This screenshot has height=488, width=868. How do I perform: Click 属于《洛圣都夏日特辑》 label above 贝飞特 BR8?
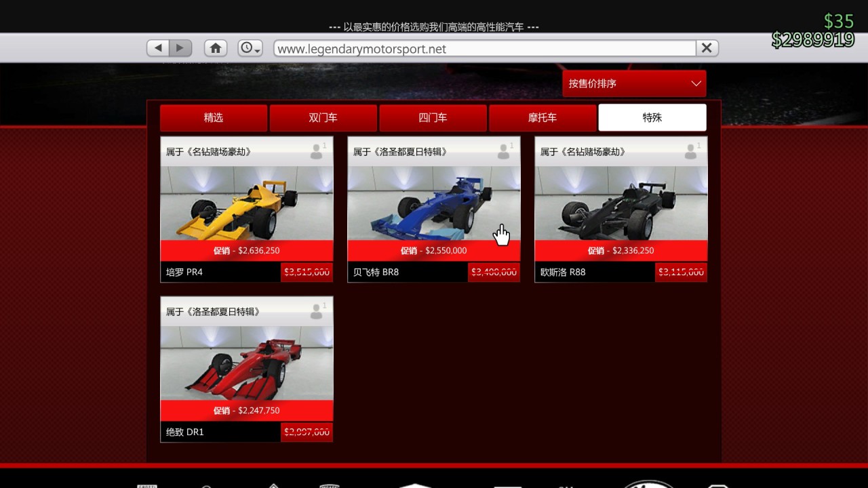tap(400, 152)
